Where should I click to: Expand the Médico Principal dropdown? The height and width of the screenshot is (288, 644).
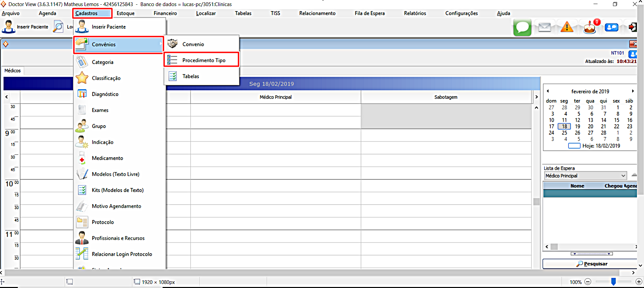coord(623,176)
